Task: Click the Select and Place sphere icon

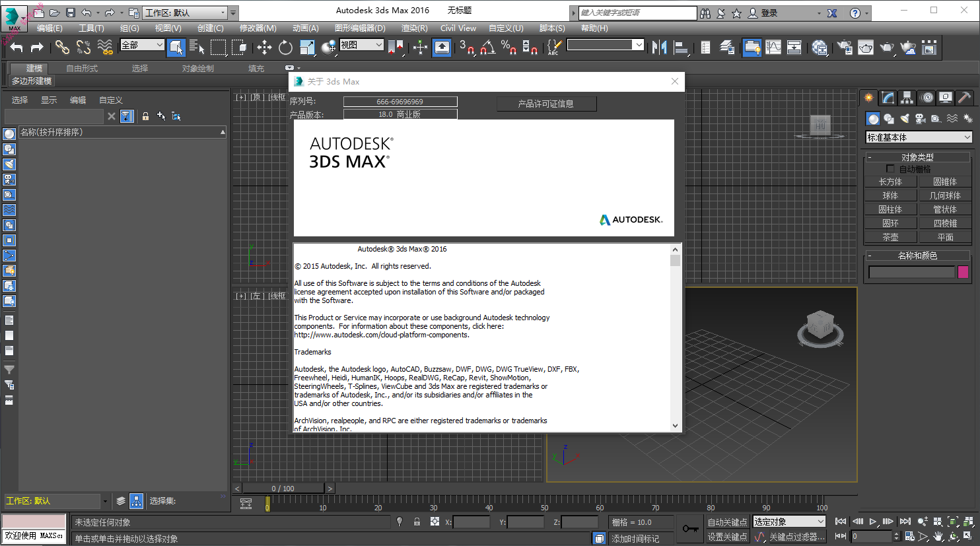Action: tap(328, 47)
